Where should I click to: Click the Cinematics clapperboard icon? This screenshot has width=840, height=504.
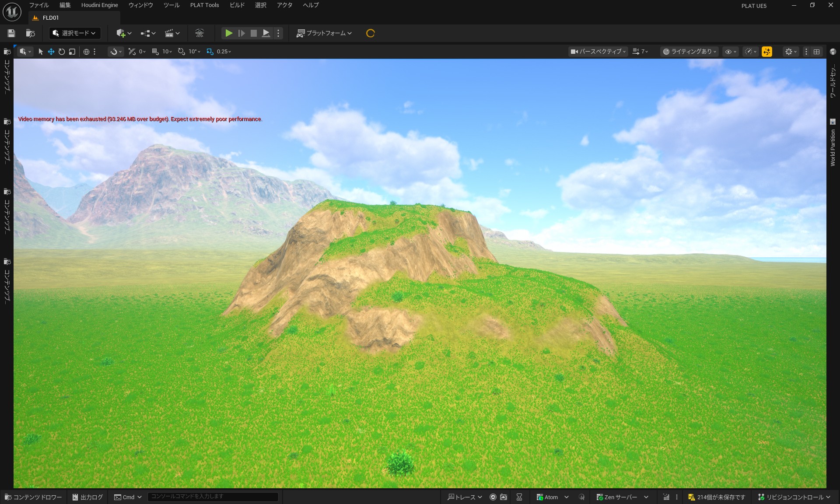(170, 33)
